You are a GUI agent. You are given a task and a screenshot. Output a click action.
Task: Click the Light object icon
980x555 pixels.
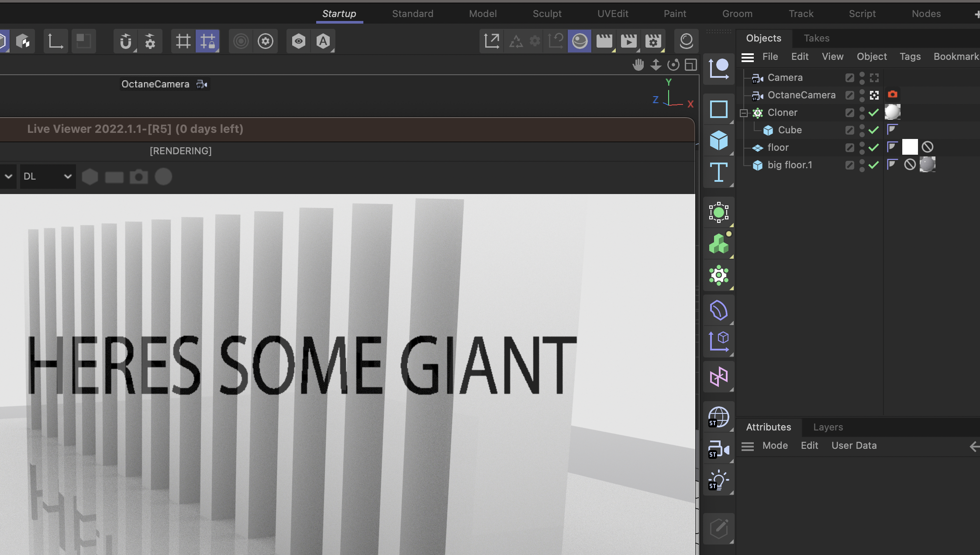click(718, 480)
